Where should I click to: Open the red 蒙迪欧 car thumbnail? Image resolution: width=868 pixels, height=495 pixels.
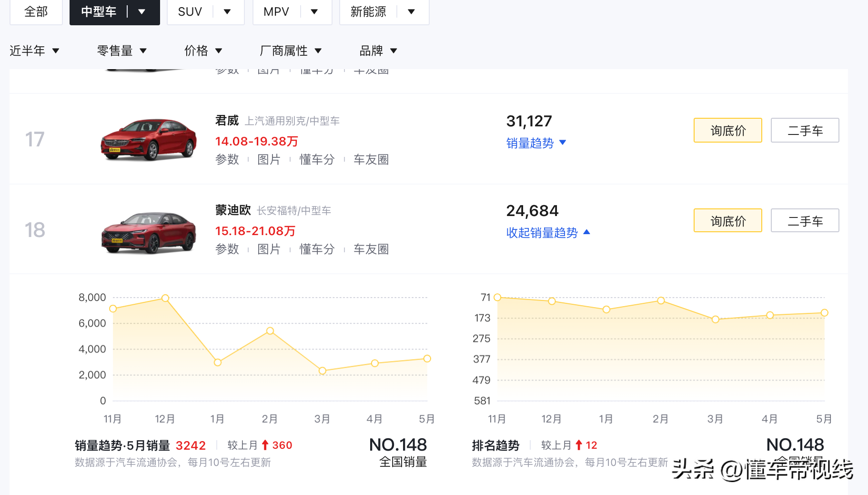(149, 232)
